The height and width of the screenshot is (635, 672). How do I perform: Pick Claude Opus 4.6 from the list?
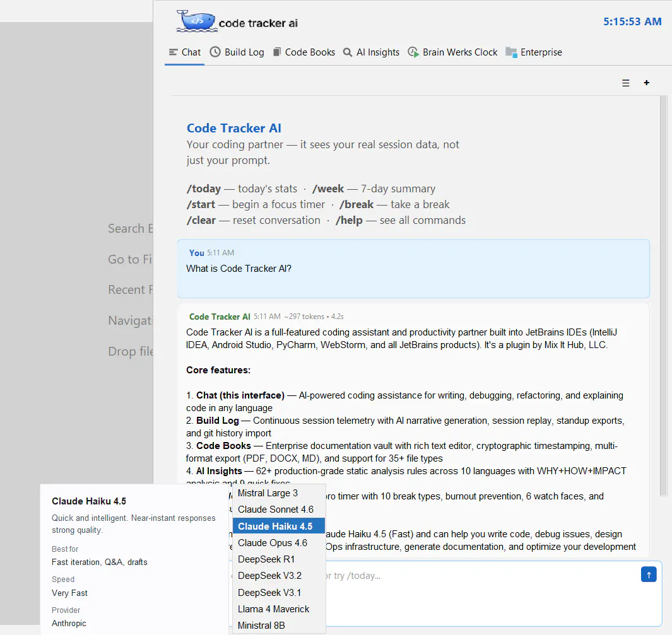(x=278, y=542)
